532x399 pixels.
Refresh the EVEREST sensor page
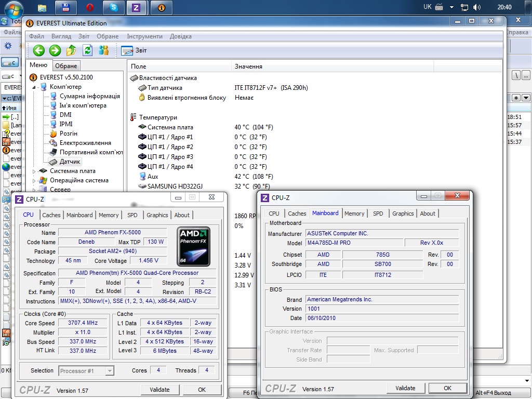(x=87, y=50)
